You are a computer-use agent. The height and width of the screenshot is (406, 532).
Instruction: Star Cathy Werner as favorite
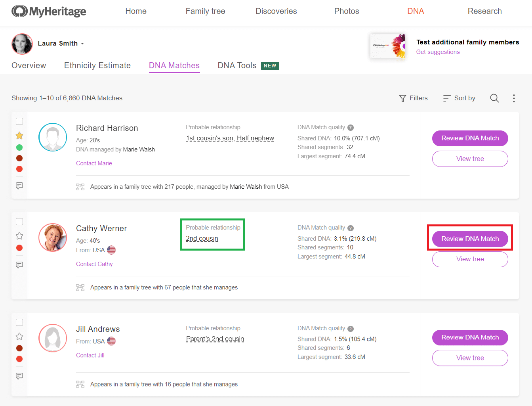[19, 236]
